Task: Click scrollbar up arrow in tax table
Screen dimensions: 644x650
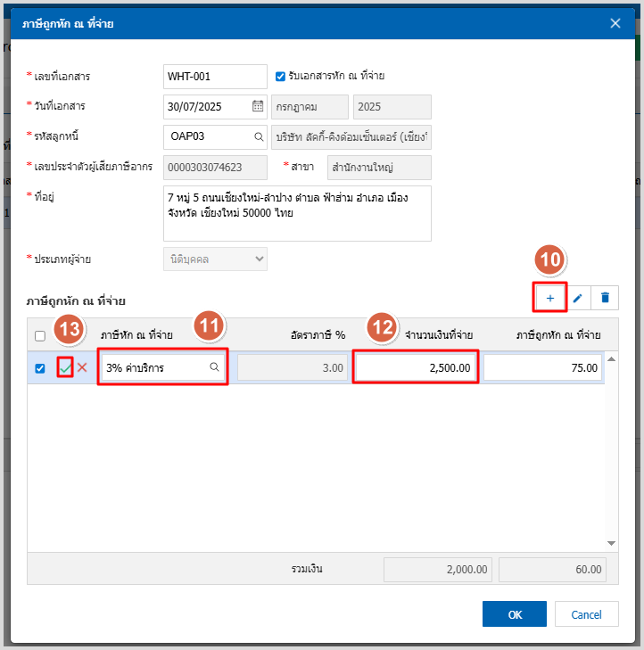Action: tap(611, 359)
